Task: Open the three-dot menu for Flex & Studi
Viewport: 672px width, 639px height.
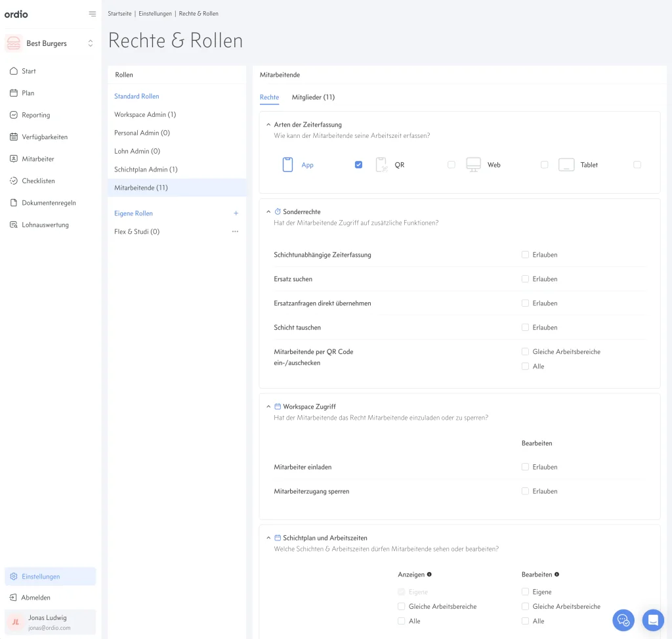Action: pos(235,232)
